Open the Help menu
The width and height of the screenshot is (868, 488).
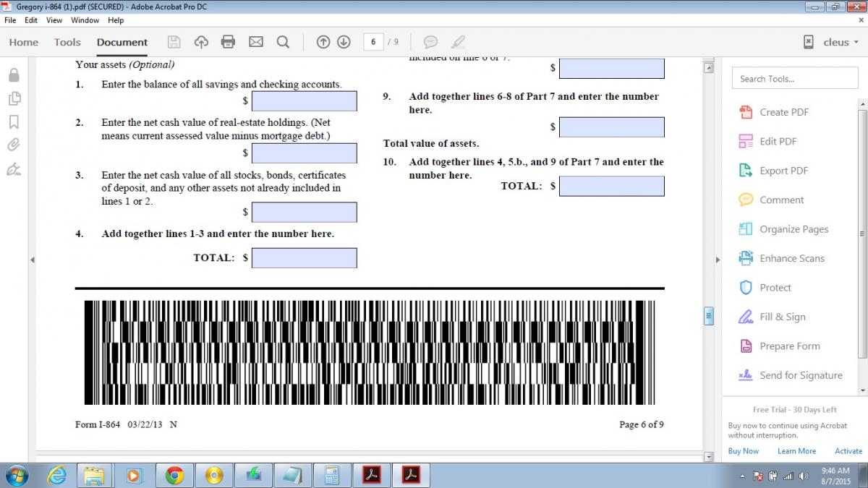pyautogui.click(x=116, y=20)
